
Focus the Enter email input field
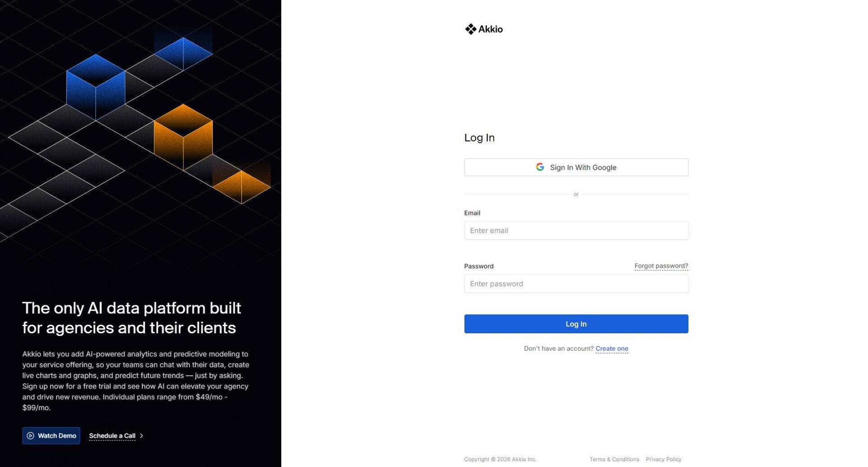(x=576, y=230)
